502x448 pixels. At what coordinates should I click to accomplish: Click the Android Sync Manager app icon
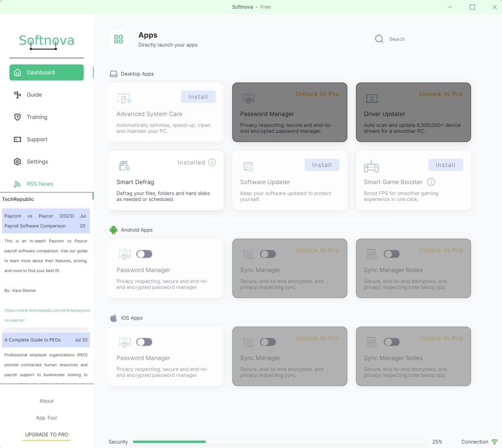click(x=248, y=254)
